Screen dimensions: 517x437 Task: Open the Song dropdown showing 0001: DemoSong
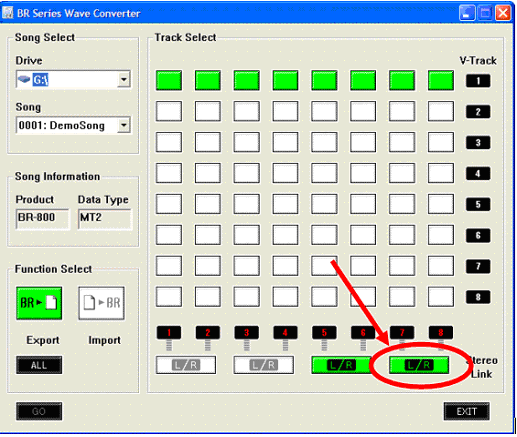(124, 125)
